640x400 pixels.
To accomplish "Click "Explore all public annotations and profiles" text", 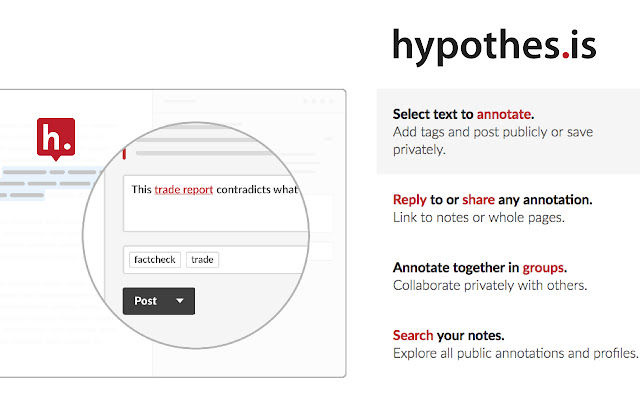I will pos(514,353).
